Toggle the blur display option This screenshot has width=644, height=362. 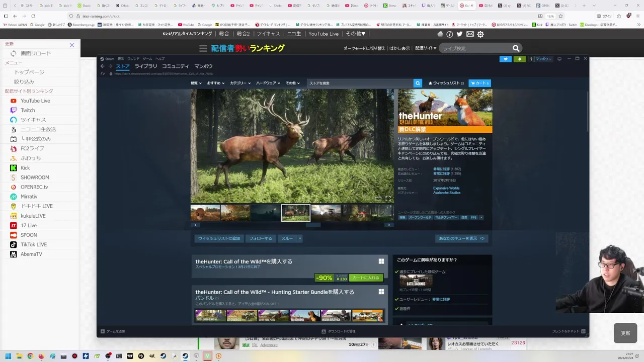click(x=399, y=48)
